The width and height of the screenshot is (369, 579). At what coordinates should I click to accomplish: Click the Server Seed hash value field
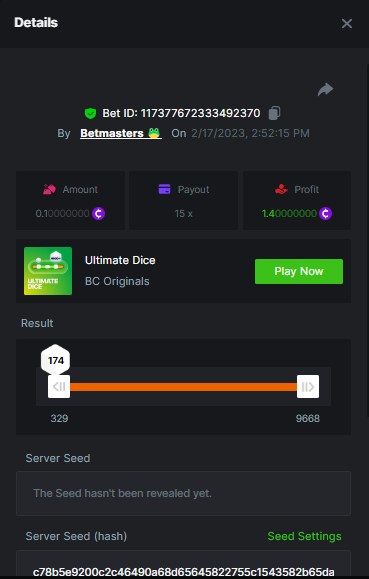tap(184, 564)
